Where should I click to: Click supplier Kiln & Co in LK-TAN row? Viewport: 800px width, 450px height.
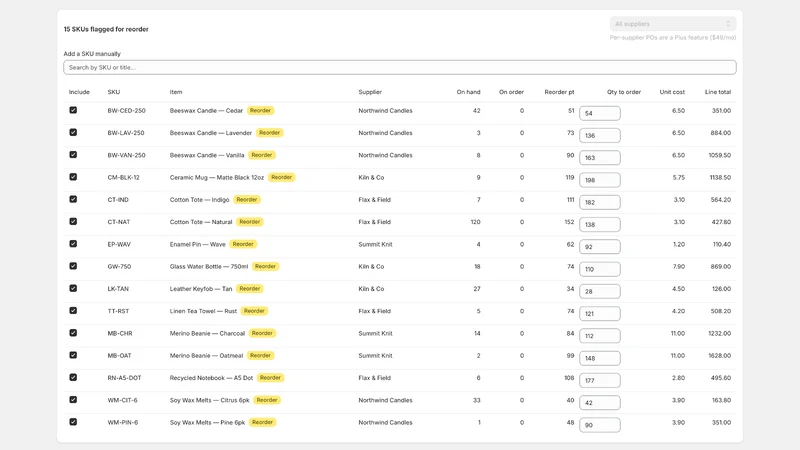tap(371, 289)
